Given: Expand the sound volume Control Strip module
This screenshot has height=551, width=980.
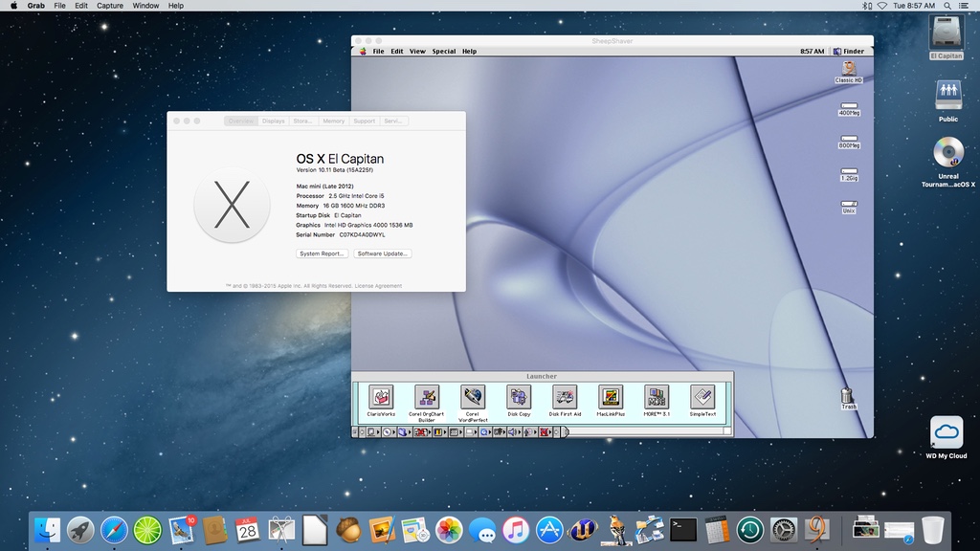Looking at the screenshot, I should 515,431.
